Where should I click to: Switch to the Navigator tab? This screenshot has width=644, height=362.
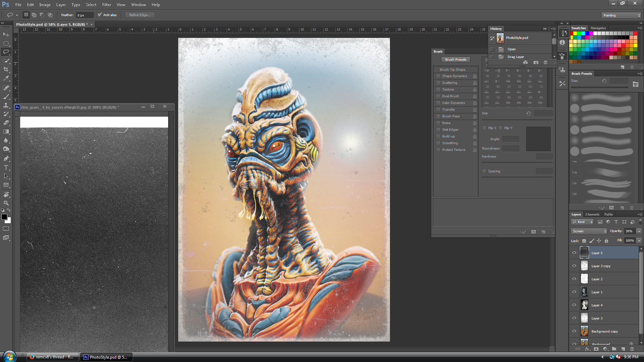coord(598,28)
